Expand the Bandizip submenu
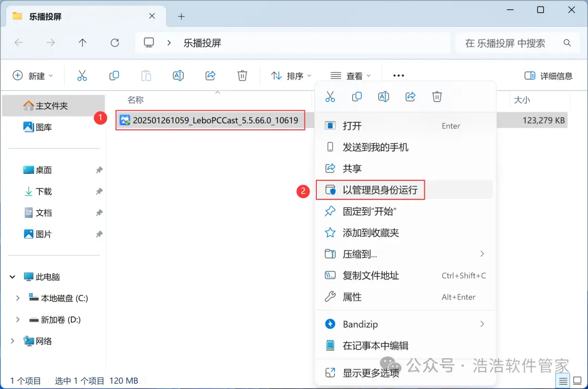 click(482, 324)
